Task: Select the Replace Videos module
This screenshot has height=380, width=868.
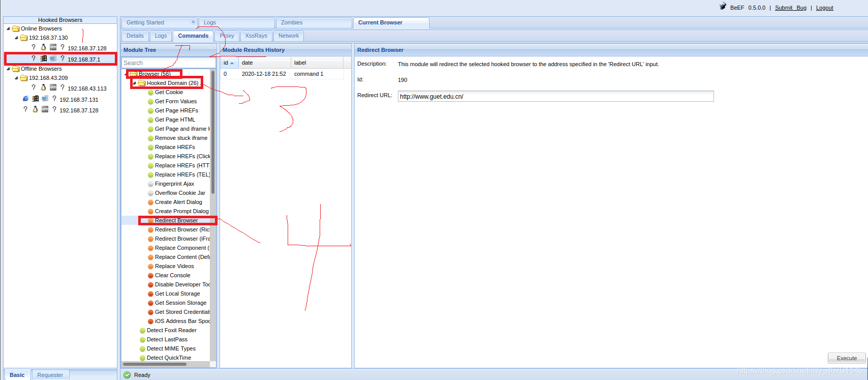Action: [x=174, y=266]
